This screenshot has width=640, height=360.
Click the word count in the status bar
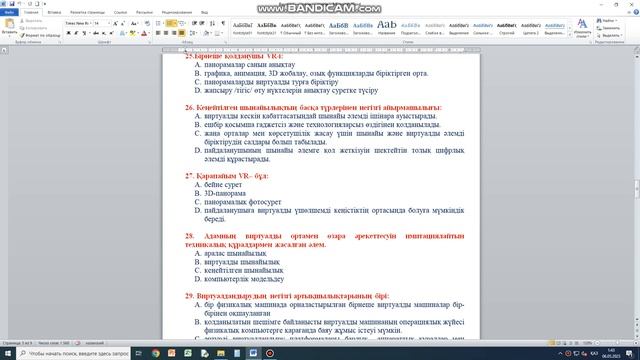tap(54, 343)
